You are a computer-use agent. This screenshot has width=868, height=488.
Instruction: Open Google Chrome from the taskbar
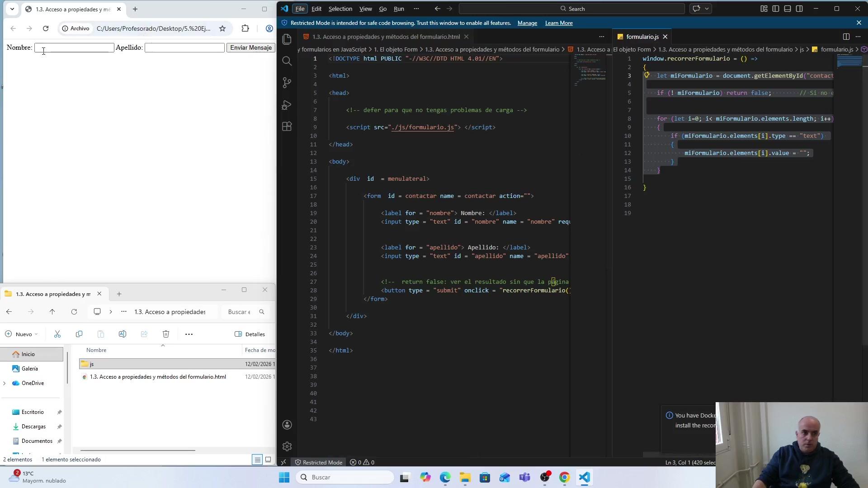coord(565,477)
